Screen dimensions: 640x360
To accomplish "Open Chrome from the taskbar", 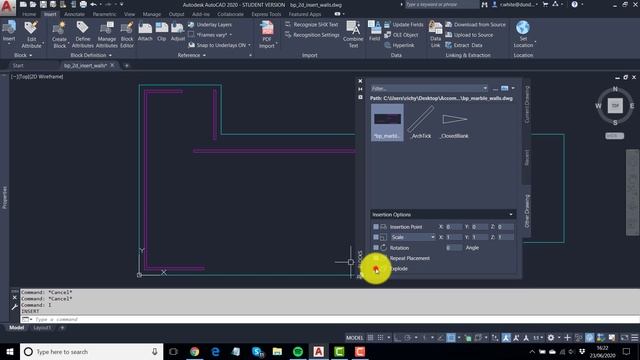I will click(195, 351).
